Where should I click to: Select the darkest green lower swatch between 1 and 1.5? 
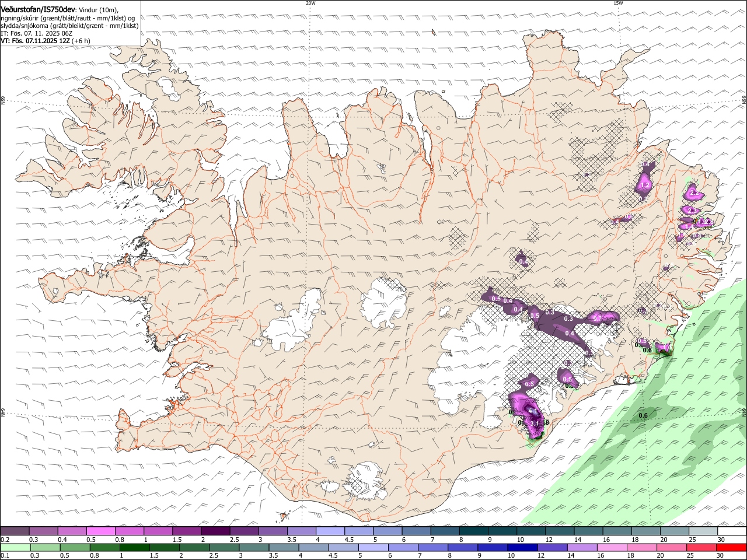(x=134, y=548)
